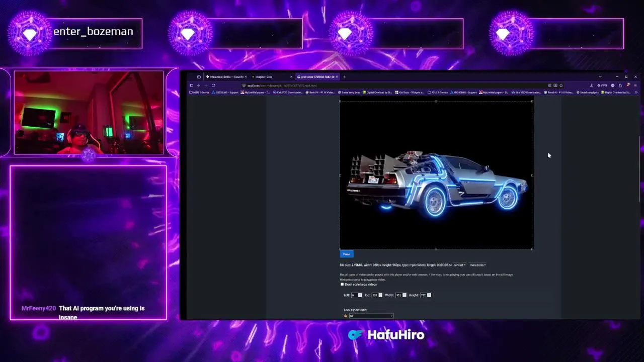644x362 pixels.
Task: Close the grok-video tab
Action: (337, 77)
